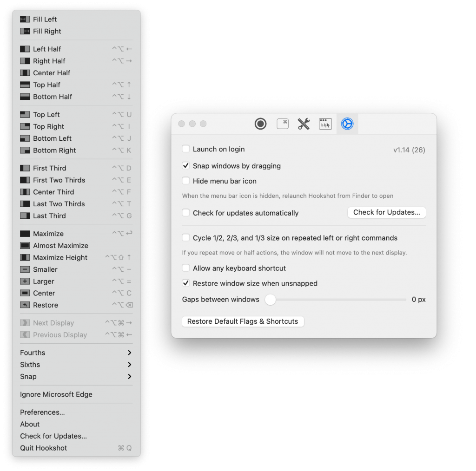Select Check for Updates... menu entry
The width and height of the screenshot is (476, 471).
pyautogui.click(x=76, y=436)
